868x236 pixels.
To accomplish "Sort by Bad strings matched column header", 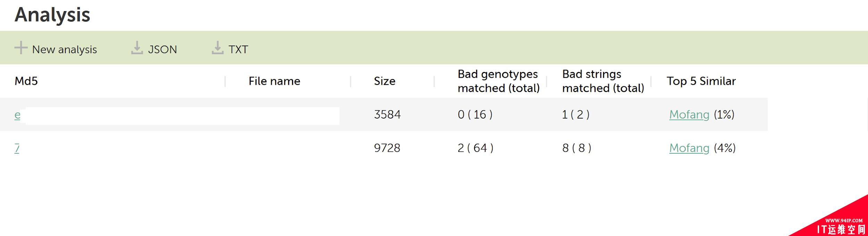I will click(603, 81).
